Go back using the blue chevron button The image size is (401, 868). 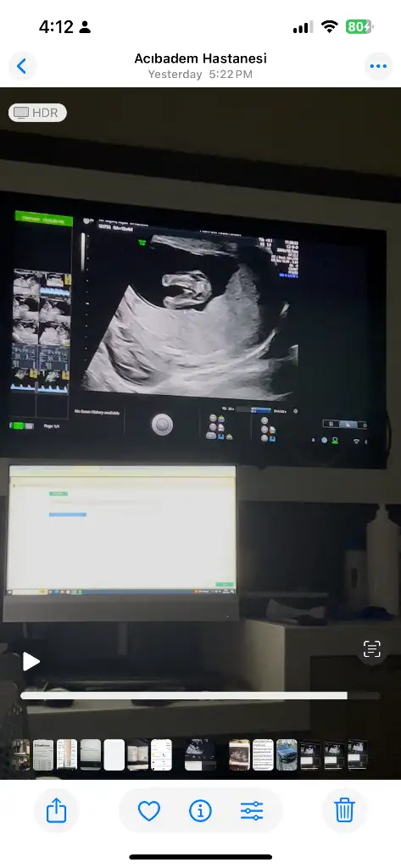click(x=22, y=66)
